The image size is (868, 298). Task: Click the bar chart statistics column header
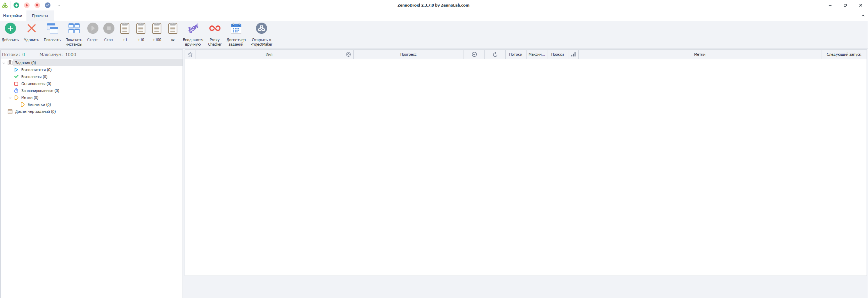(x=573, y=54)
